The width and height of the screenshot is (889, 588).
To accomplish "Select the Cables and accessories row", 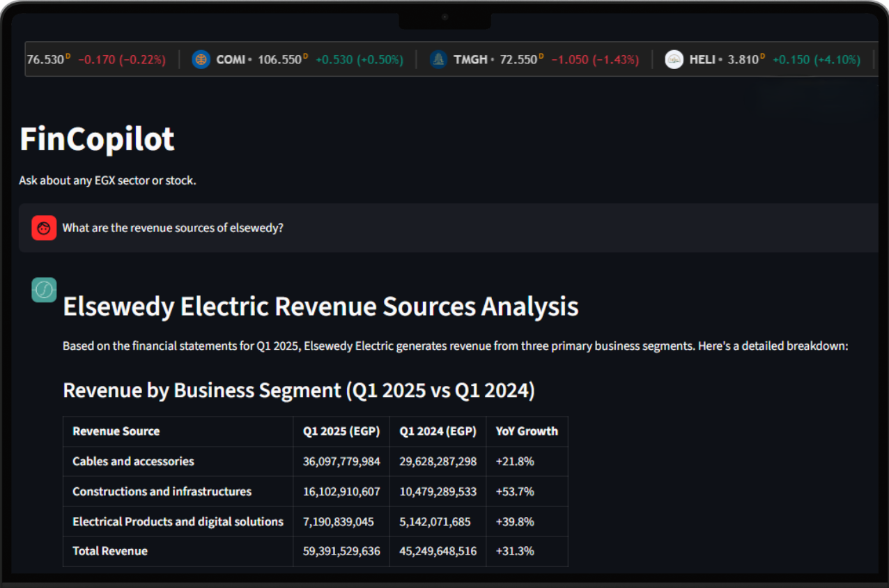I will (133, 461).
